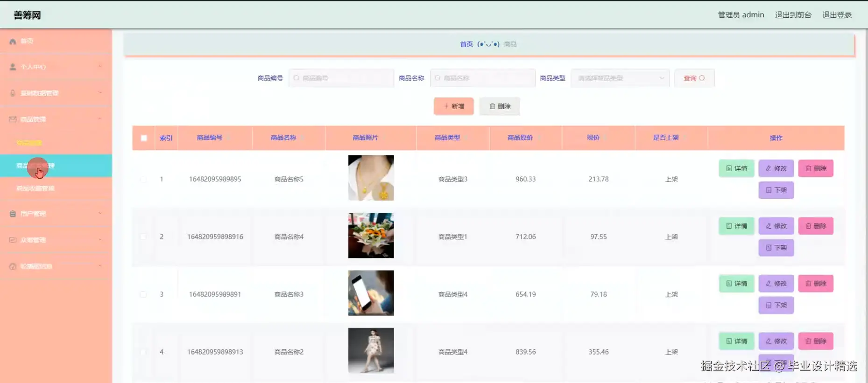Tick the checkbox for row 4 商品名称2
This screenshot has width=868, height=383.
click(143, 352)
